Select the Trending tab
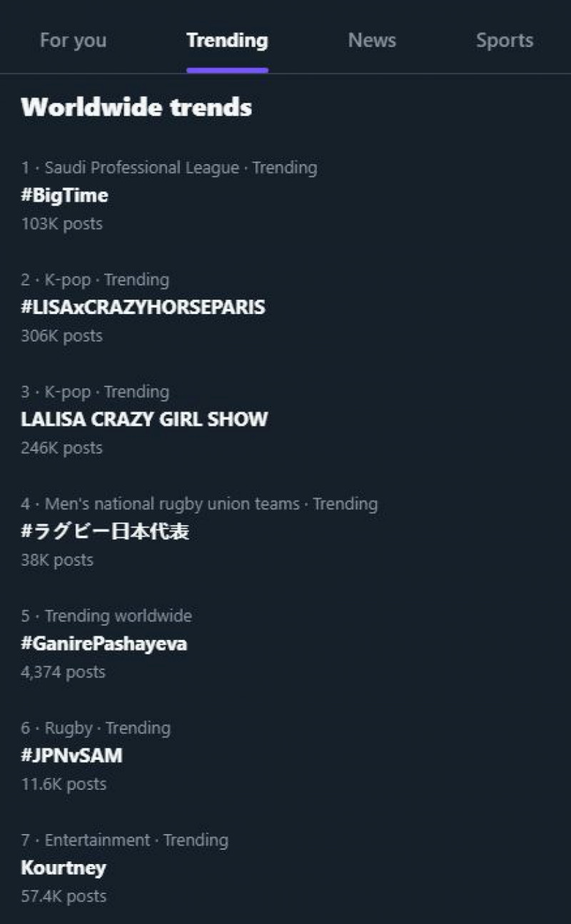571x924 pixels. click(x=227, y=41)
